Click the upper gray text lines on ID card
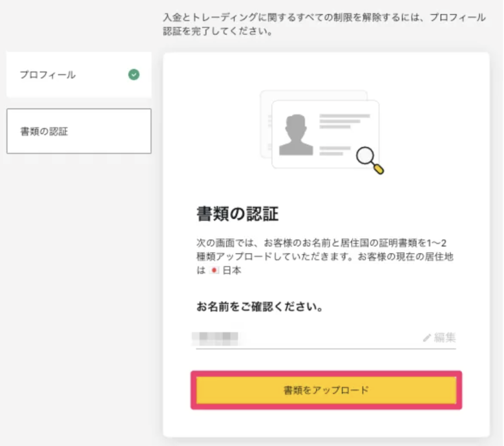This screenshot has width=504, height=446. pyautogui.click(x=344, y=122)
